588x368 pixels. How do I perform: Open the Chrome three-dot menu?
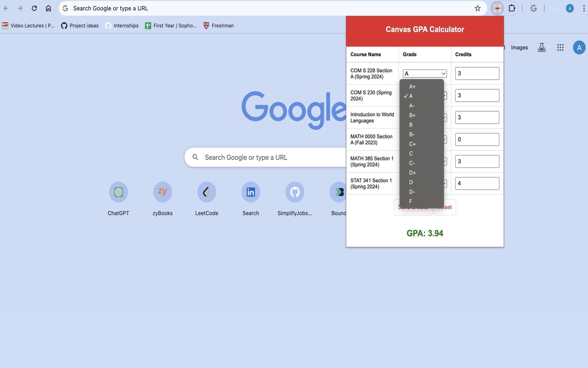pos(584,8)
